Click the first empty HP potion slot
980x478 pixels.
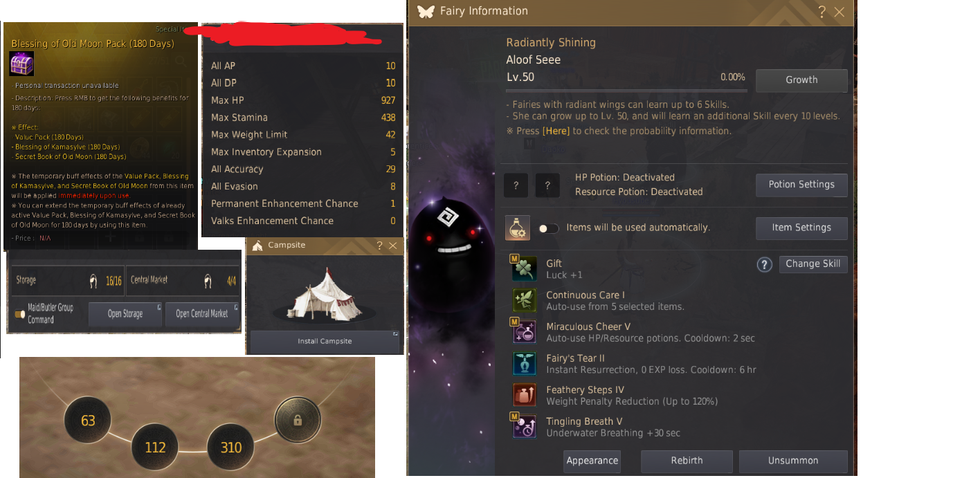tap(516, 185)
